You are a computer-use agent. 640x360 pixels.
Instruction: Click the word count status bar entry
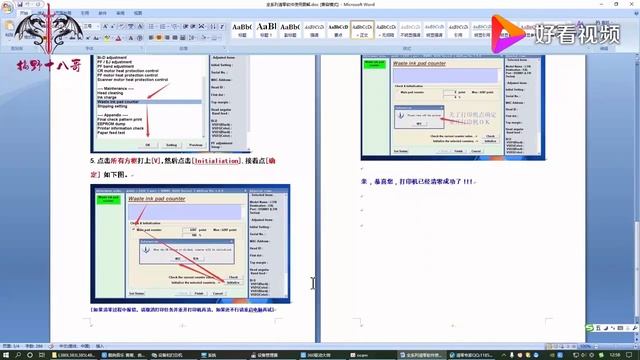coord(34,346)
